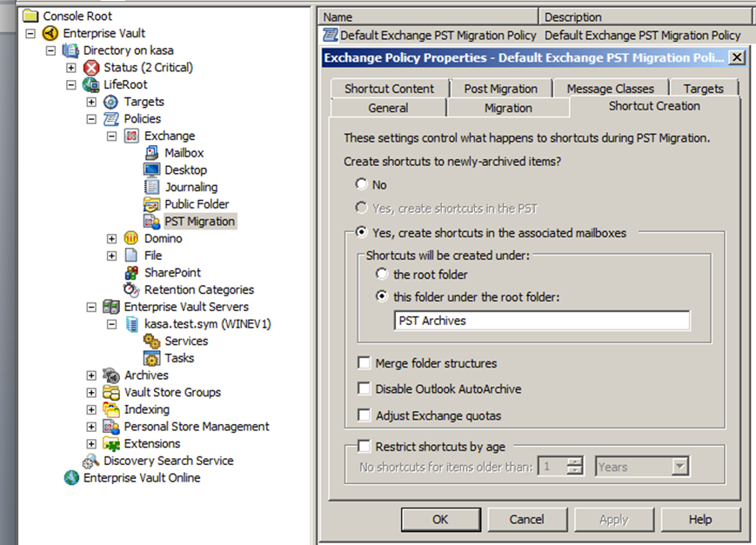This screenshot has height=545, width=756.
Task: Click the Directory on kasa icon
Action: tap(70, 50)
